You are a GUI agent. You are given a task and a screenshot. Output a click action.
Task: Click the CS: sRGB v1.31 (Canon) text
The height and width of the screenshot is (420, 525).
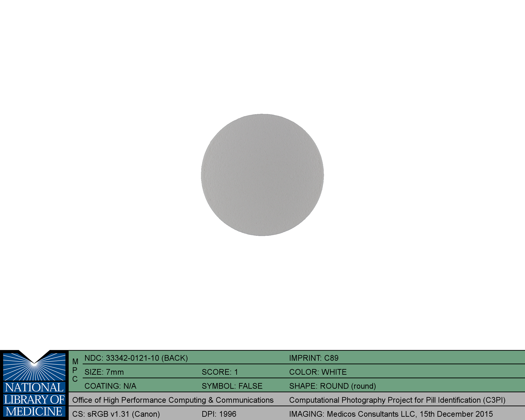tap(116, 414)
